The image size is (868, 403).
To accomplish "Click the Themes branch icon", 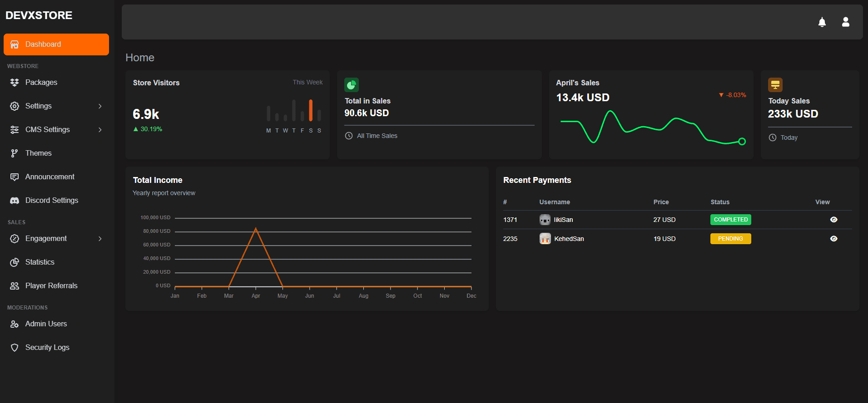I will pos(15,153).
